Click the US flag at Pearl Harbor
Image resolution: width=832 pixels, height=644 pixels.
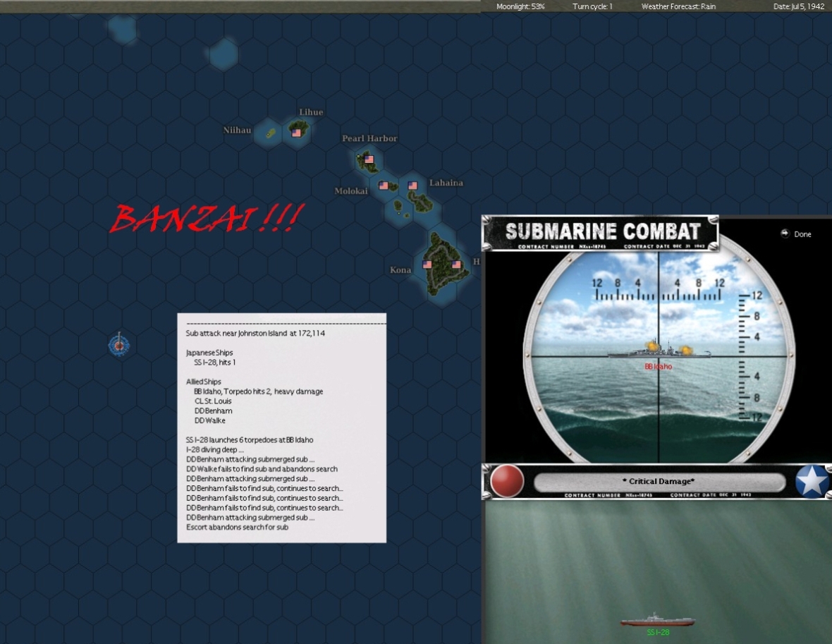pos(369,159)
